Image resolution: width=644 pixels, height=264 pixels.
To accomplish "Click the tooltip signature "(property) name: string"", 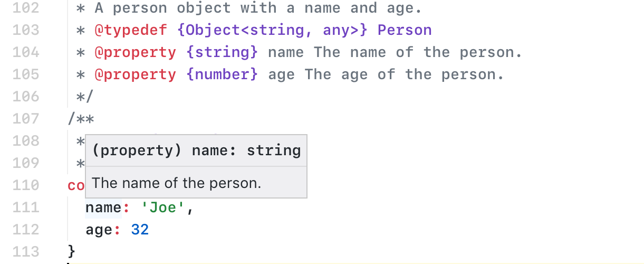I will [196, 151].
